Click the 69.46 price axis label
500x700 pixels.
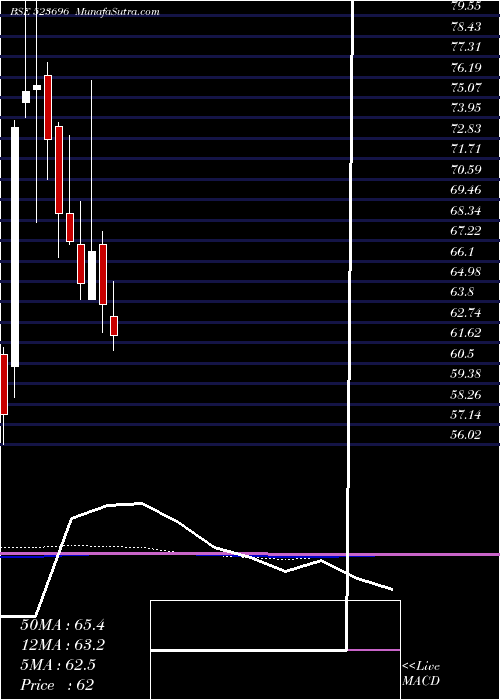[467, 190]
